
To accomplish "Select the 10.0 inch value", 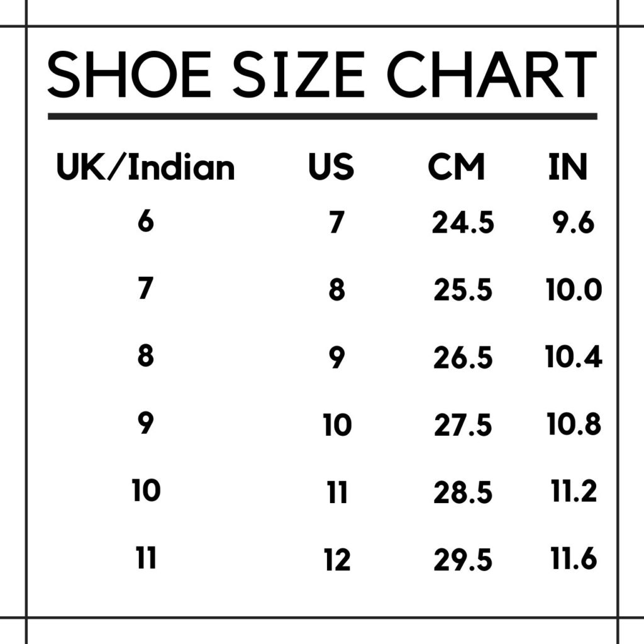I will tap(574, 289).
